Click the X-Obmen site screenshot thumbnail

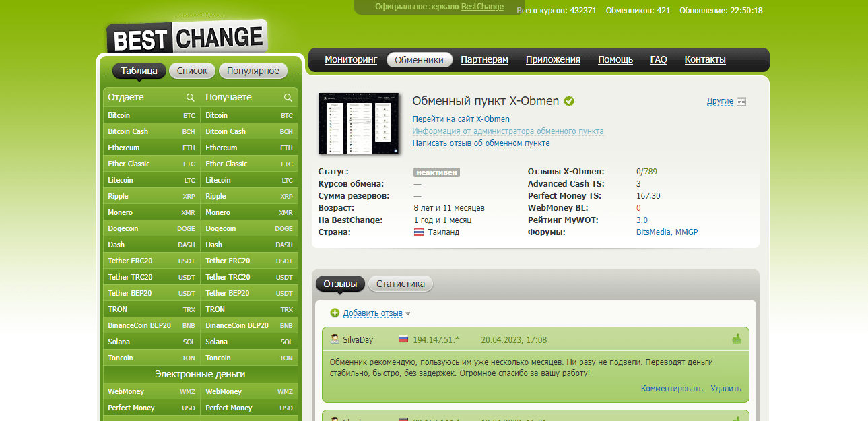[x=358, y=123]
